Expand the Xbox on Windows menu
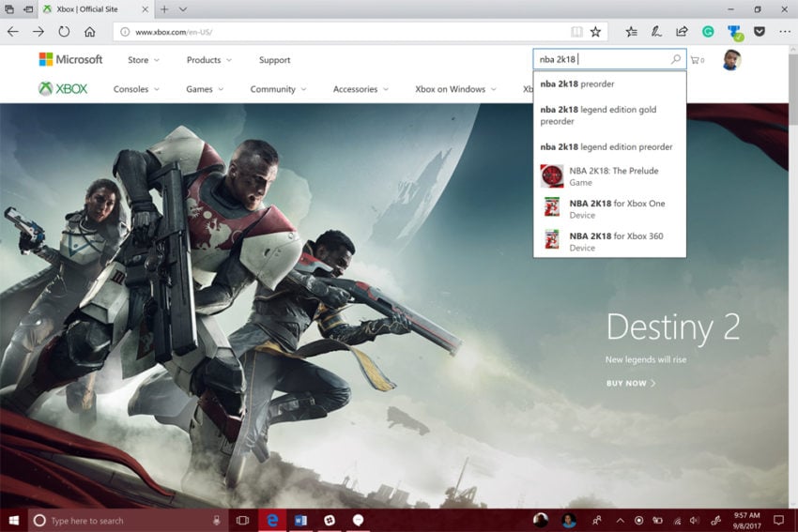 pyautogui.click(x=455, y=89)
